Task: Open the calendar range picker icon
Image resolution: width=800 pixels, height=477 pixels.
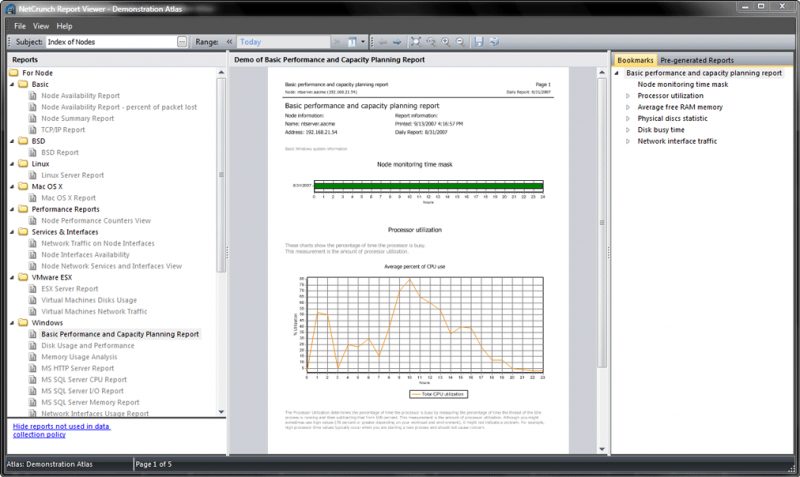Action: tap(352, 42)
